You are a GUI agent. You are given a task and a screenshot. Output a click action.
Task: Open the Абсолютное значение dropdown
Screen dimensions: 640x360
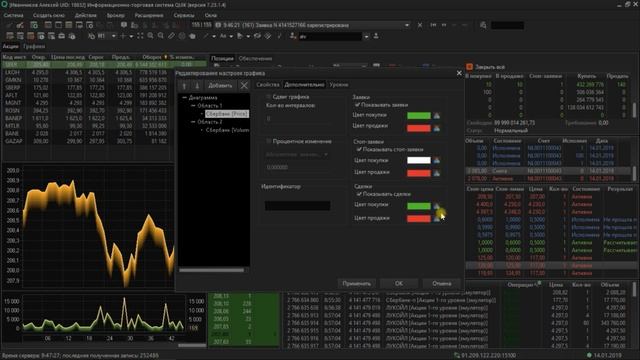point(297,155)
